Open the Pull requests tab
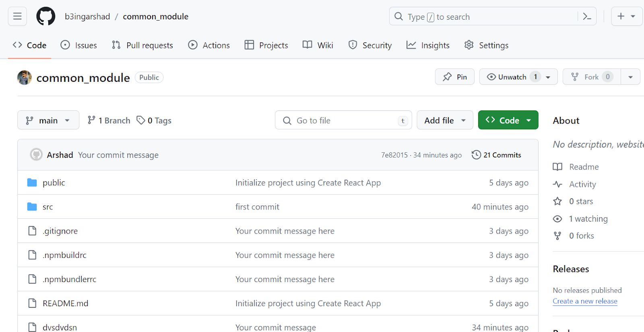 point(142,45)
